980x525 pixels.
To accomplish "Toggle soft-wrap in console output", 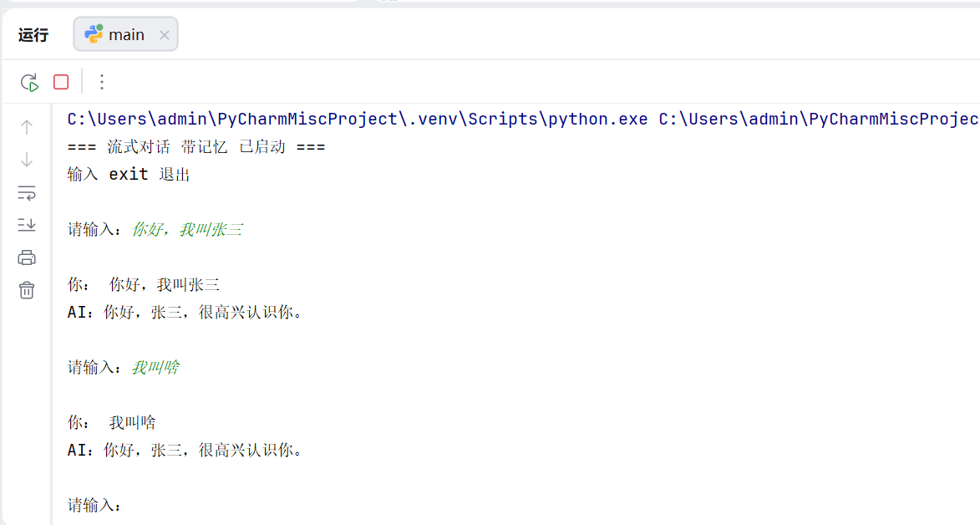I will [27, 193].
